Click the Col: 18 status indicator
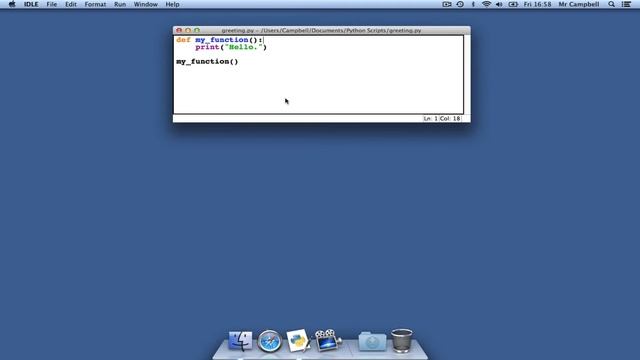This screenshot has height=360, width=640. (x=450, y=118)
